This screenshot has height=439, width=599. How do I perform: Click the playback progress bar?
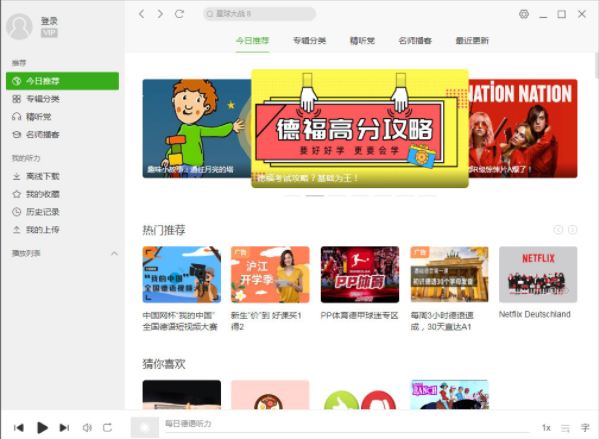[x=347, y=433]
